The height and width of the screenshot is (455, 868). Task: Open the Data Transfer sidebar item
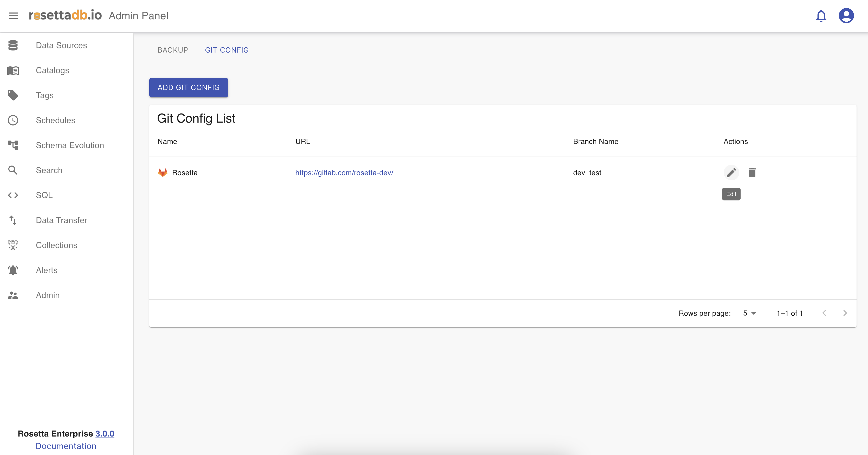(61, 220)
